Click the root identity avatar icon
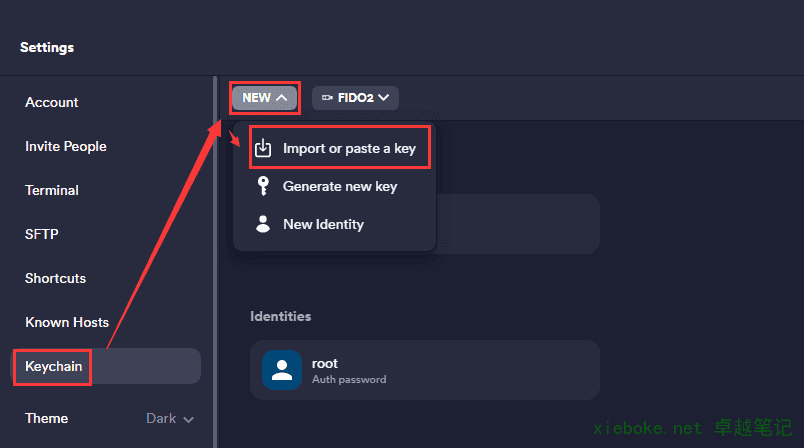Screen dimensions: 804x448 coord(281,370)
